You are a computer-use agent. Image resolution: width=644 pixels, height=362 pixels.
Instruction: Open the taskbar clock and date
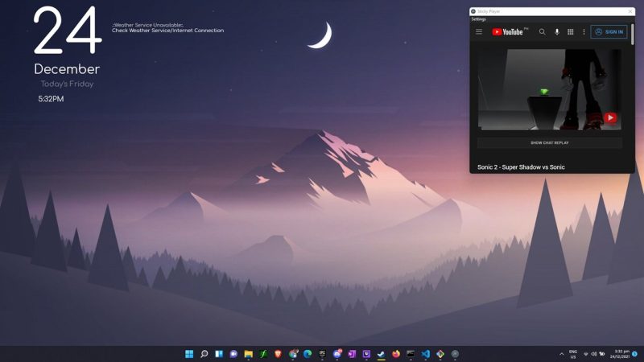click(x=620, y=354)
